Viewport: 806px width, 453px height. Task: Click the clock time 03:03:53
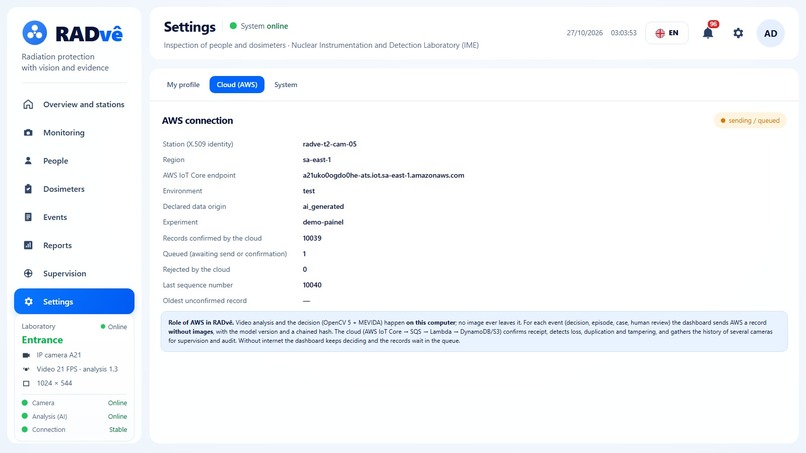pyautogui.click(x=624, y=33)
